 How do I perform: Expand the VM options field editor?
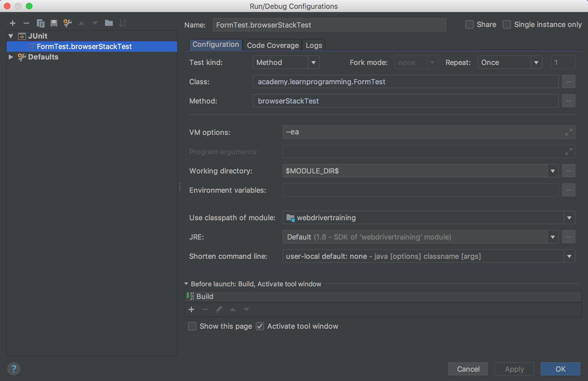click(x=568, y=132)
